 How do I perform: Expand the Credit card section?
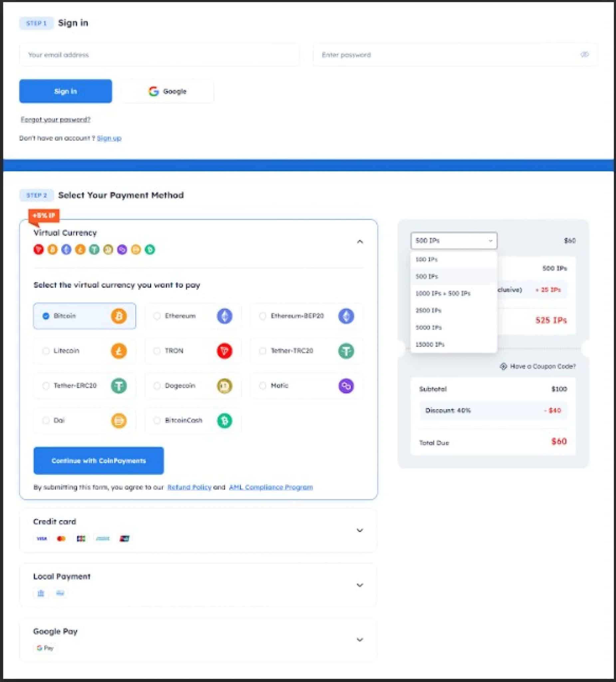point(360,530)
